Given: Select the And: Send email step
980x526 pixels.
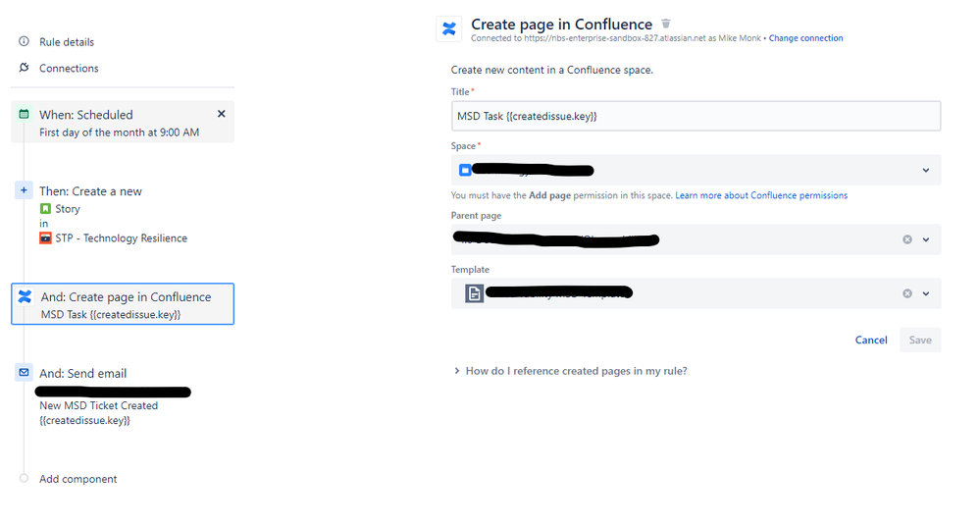Looking at the screenshot, I should coord(83,373).
